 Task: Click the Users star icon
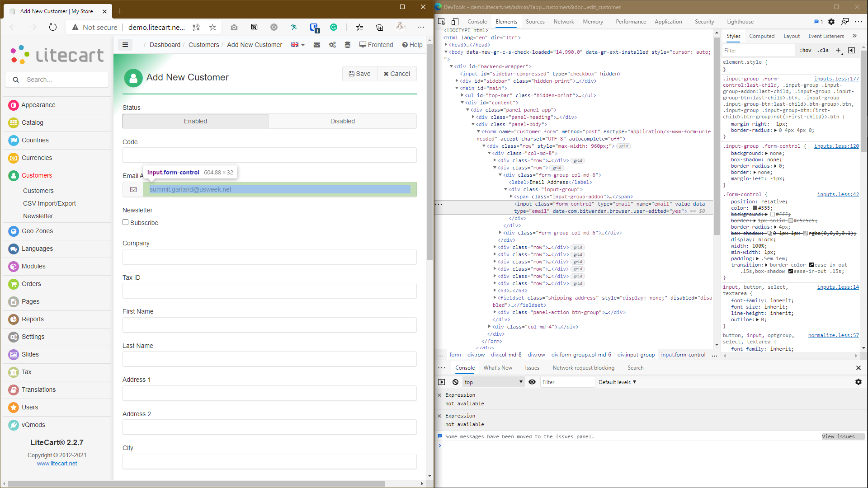[14, 407]
